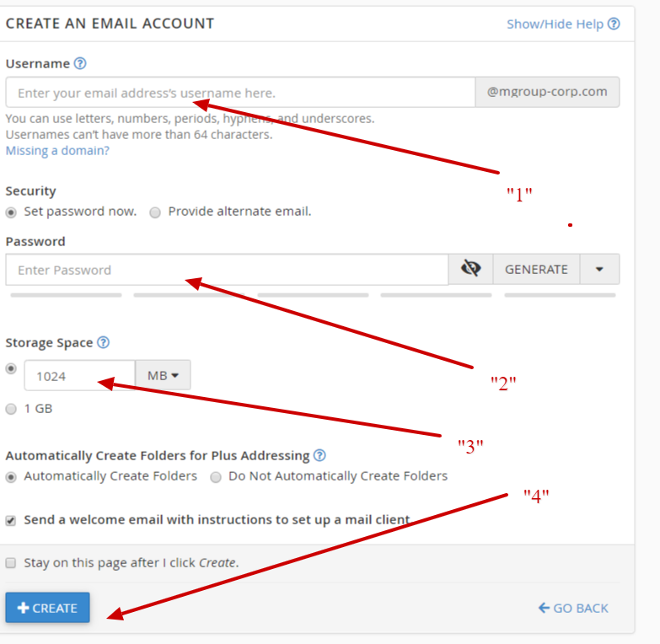Expand the dropdown arrow beside GENERATE
This screenshot has width=660, height=644.
(599, 270)
